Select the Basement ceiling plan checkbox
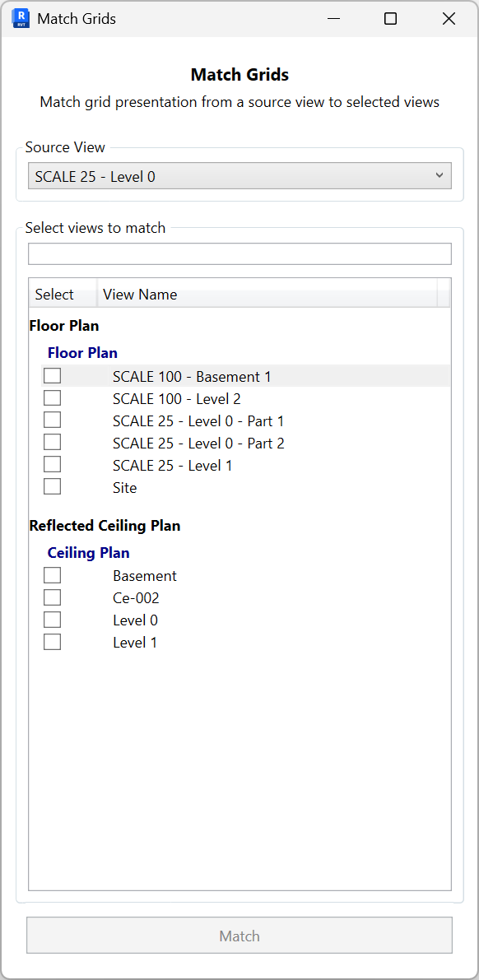This screenshot has height=980, width=479. (52, 574)
